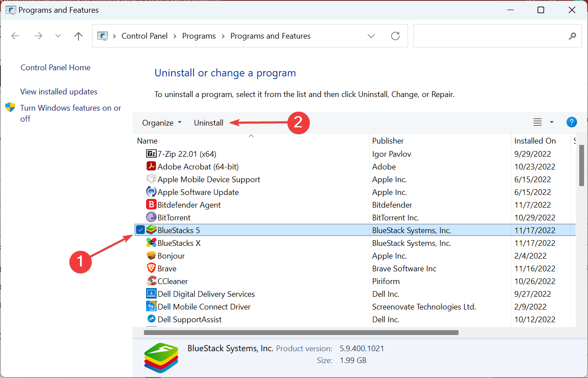Click the Dell Mobile Connect Driver icon
Image resolution: width=588 pixels, height=378 pixels.
coord(151,306)
